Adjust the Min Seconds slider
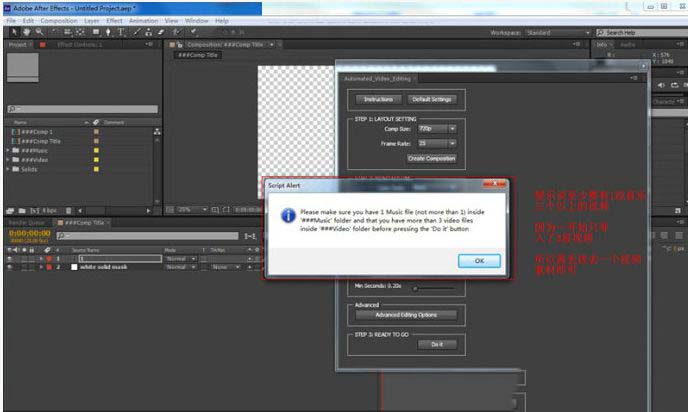This screenshot has height=412, width=688. [415, 288]
